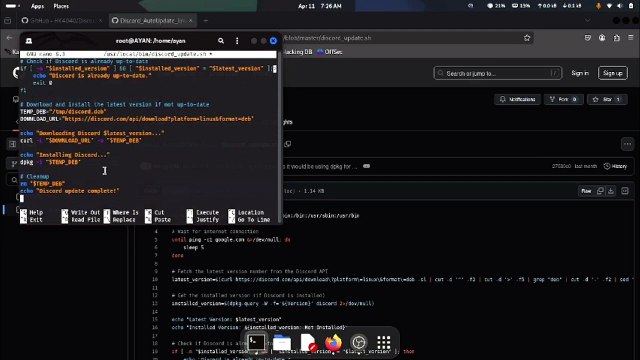640x360 pixels.
Task: Open the Places menu in top panel
Action: point(61,6)
